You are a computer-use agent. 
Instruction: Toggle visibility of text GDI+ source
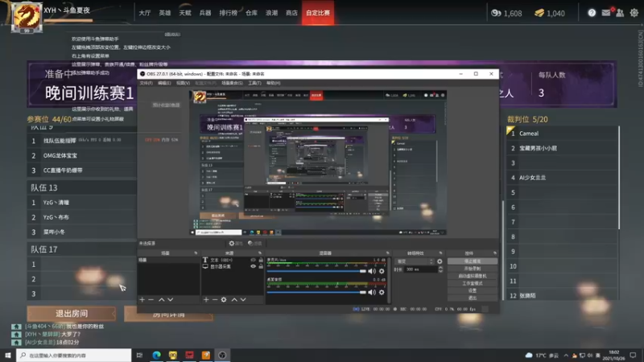[253, 260]
